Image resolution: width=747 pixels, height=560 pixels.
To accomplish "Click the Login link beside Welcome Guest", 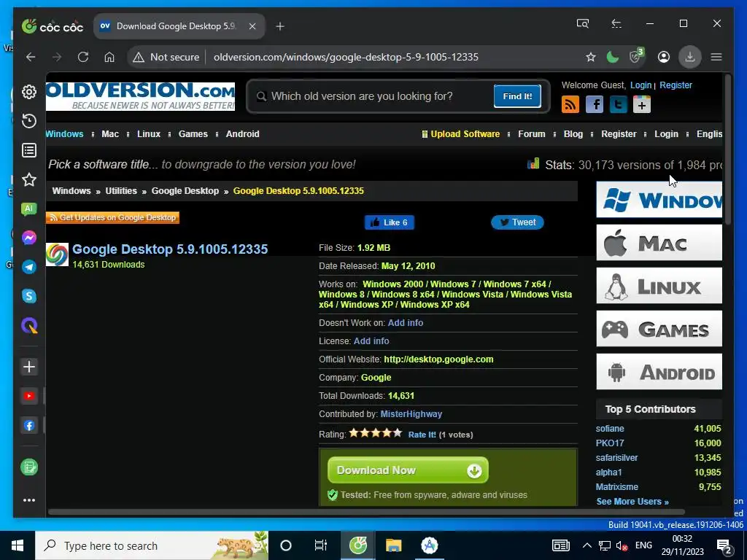I will pos(640,85).
